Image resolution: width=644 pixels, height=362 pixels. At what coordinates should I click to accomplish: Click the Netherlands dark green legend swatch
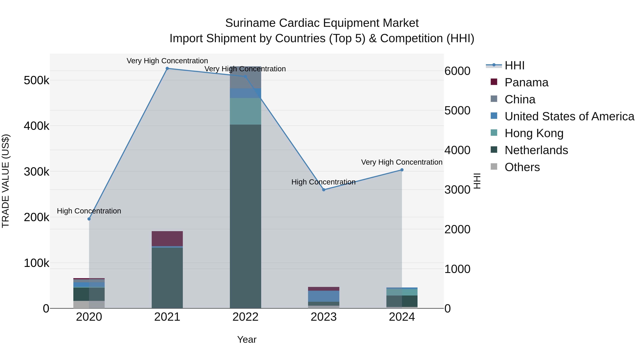pyautogui.click(x=494, y=150)
